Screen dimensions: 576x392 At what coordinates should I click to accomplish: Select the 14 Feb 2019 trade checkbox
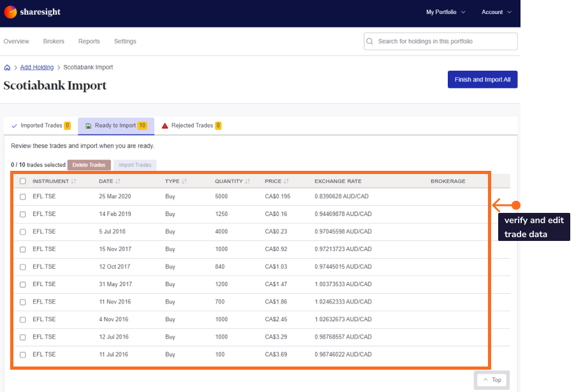[23, 214]
